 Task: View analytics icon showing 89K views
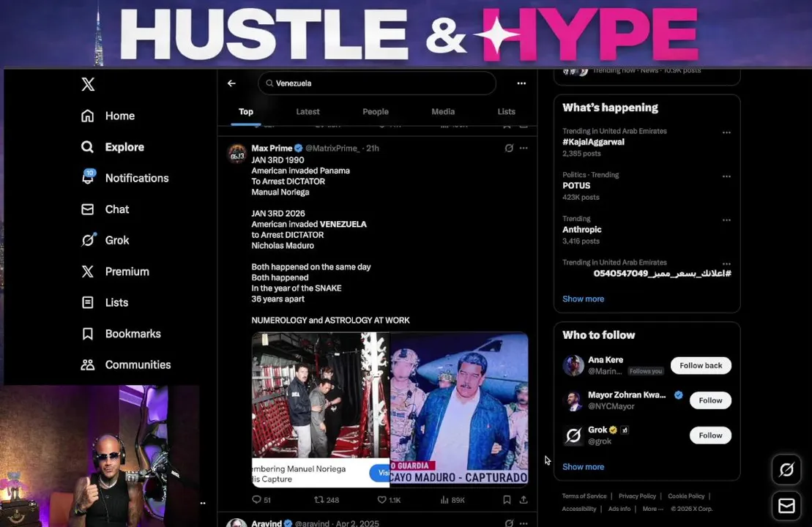tap(452, 500)
